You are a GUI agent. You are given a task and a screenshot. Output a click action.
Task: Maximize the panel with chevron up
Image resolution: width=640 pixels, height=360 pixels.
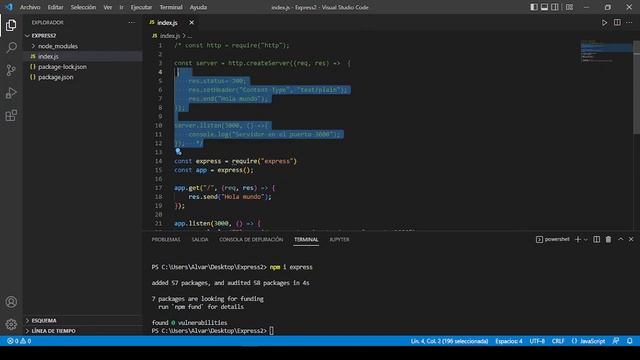tap(620, 240)
